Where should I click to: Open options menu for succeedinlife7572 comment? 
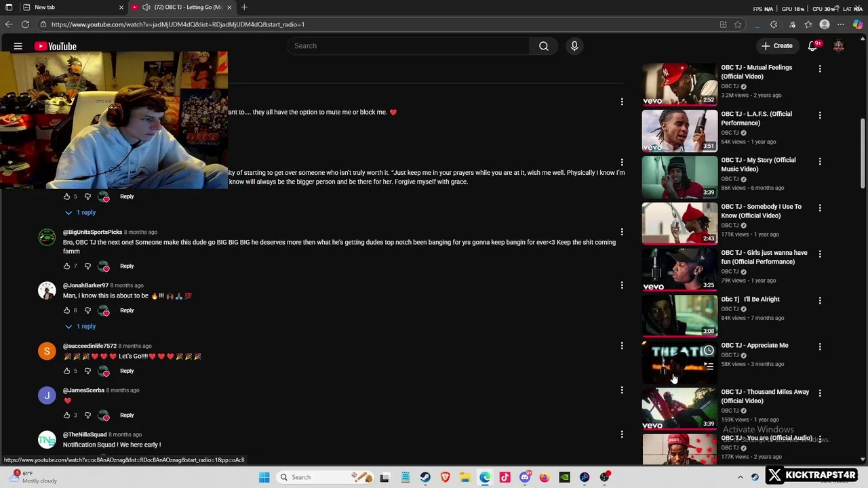click(x=622, y=346)
